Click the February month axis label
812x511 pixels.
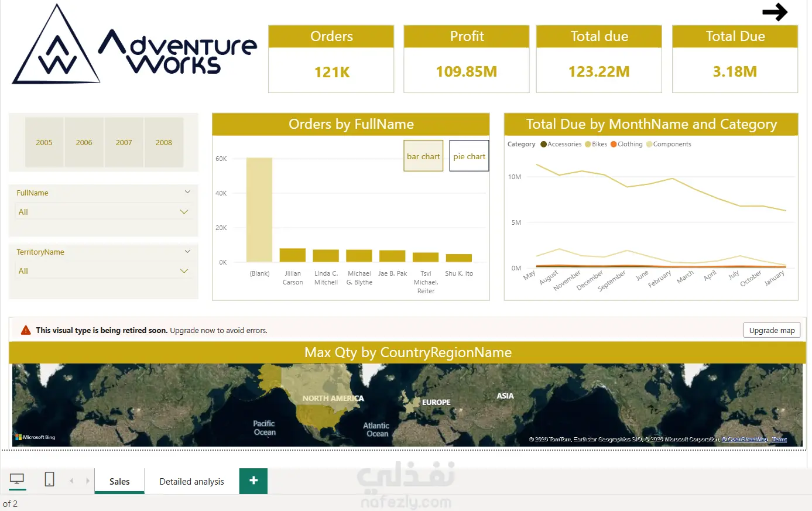(660, 279)
